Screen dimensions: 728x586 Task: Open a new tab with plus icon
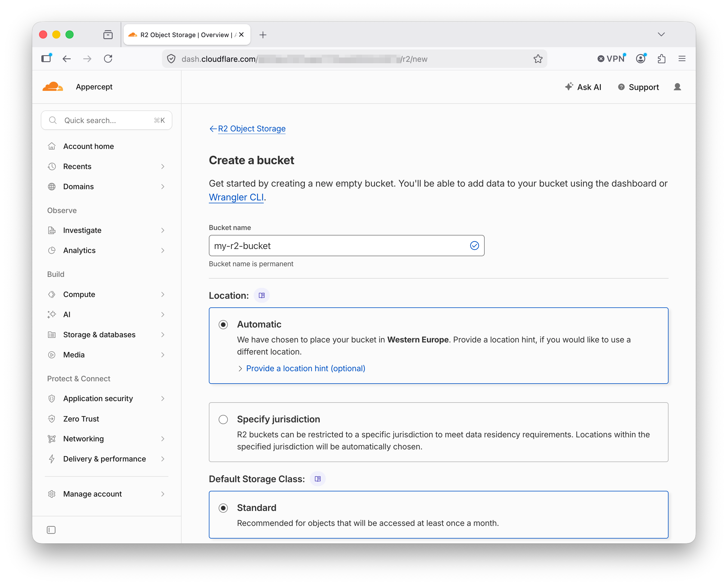point(263,35)
